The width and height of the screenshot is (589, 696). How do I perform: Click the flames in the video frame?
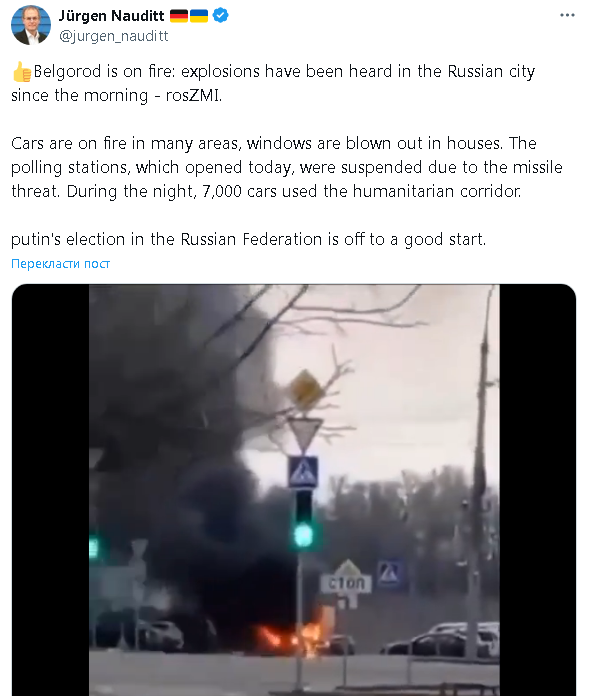pos(293,635)
